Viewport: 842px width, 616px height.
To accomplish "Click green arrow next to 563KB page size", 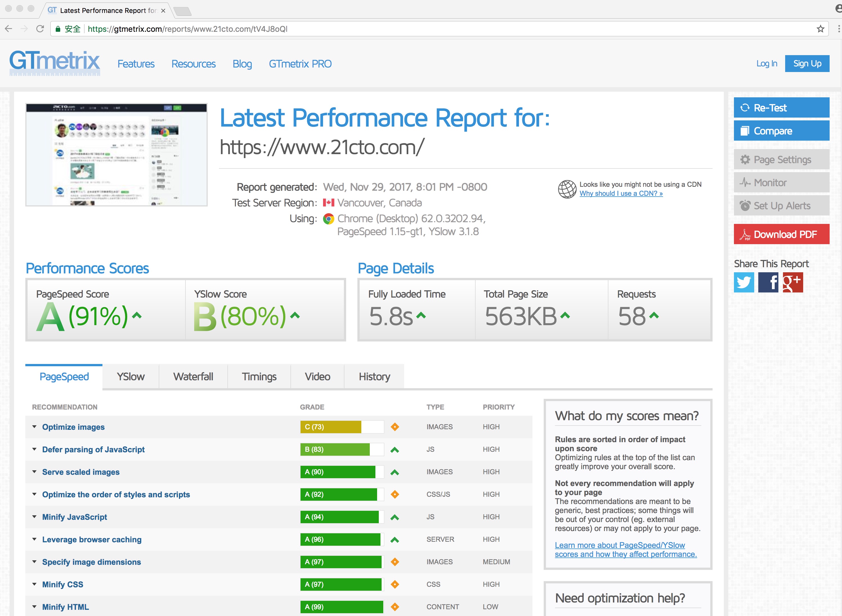I will point(565,316).
